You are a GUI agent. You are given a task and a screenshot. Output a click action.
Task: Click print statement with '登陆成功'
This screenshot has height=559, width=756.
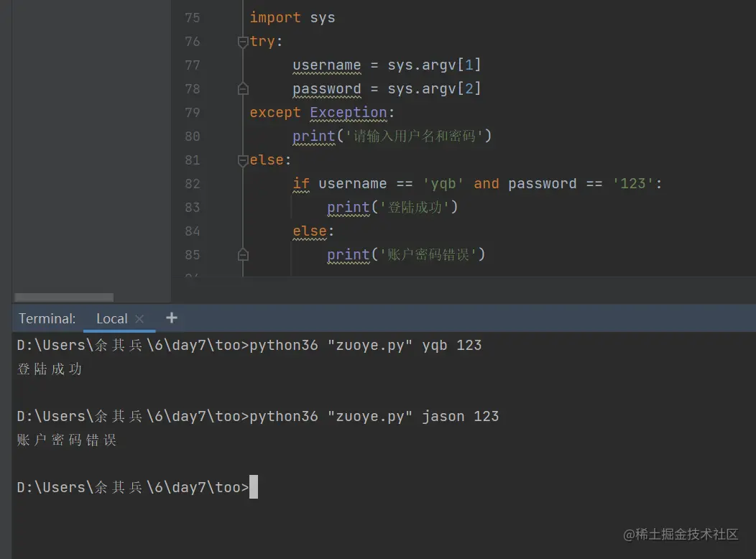392,207
